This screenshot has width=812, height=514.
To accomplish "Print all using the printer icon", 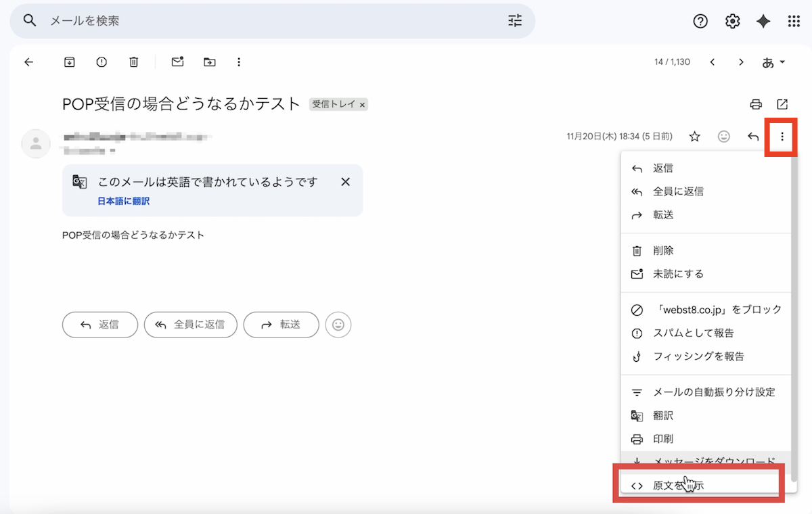I will 756,104.
